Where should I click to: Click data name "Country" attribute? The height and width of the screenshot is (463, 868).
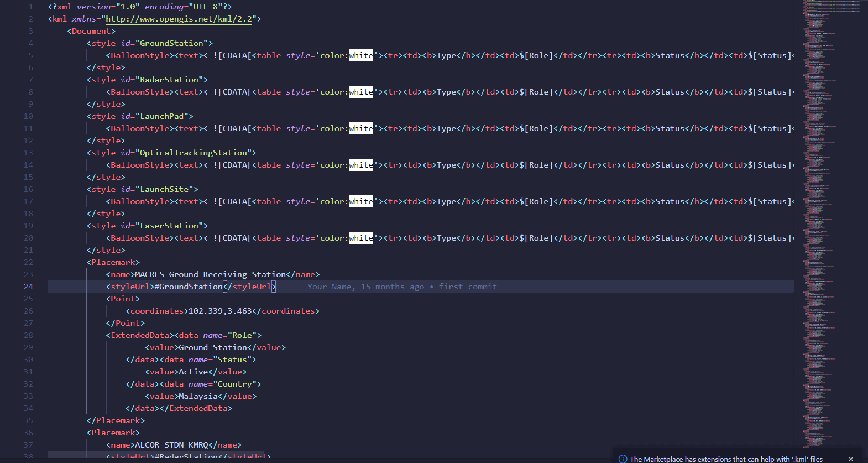coord(223,384)
